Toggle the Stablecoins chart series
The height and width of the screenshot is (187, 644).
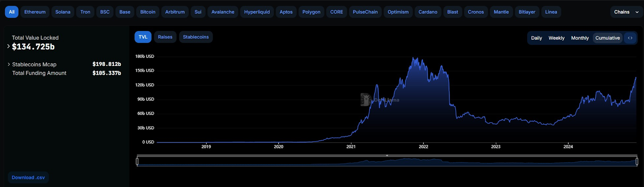click(x=196, y=37)
